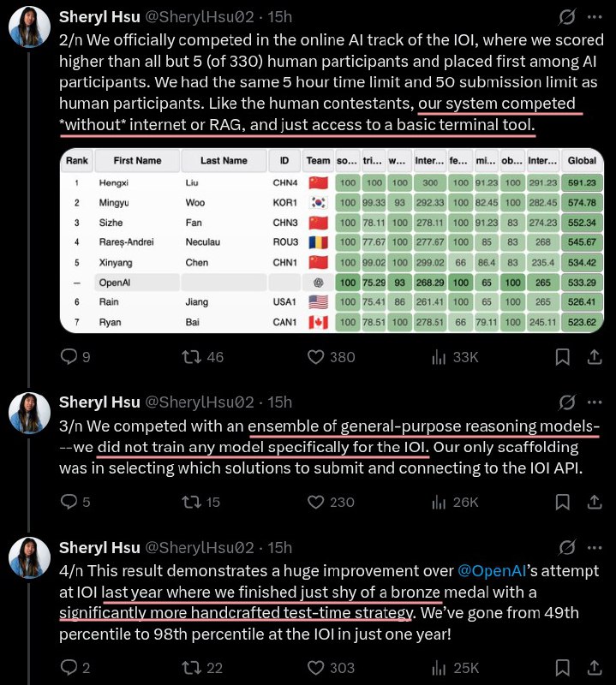Reply to the 2/n tweet
Image resolution: width=616 pixels, height=685 pixels.
[69, 356]
